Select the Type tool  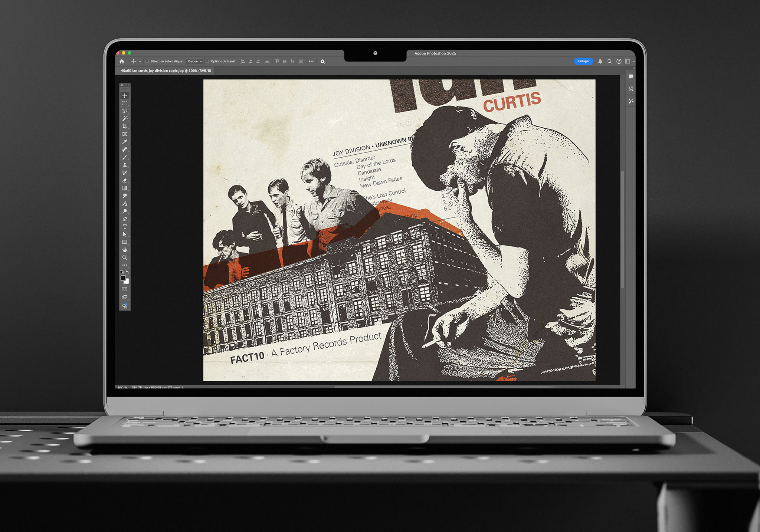(125, 227)
